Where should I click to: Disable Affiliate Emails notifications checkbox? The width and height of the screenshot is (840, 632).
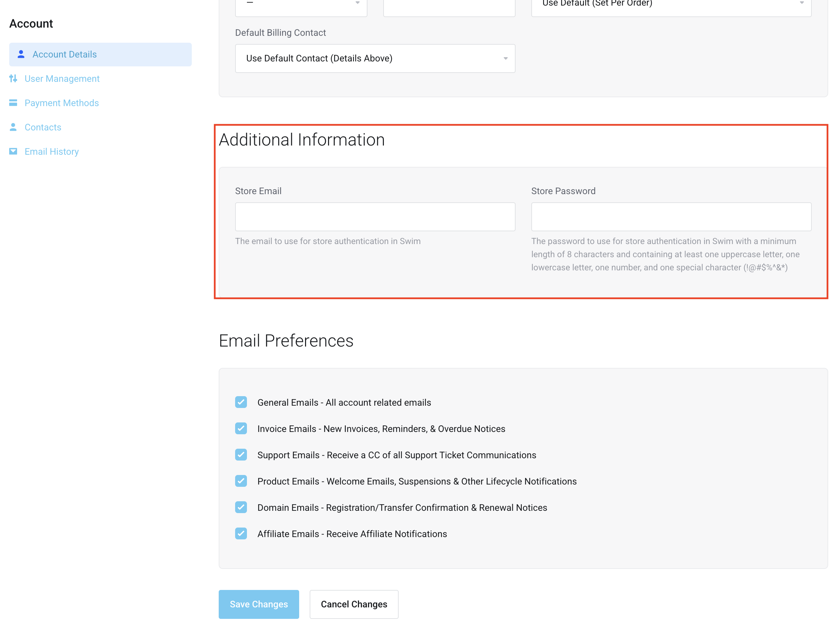pos(241,534)
